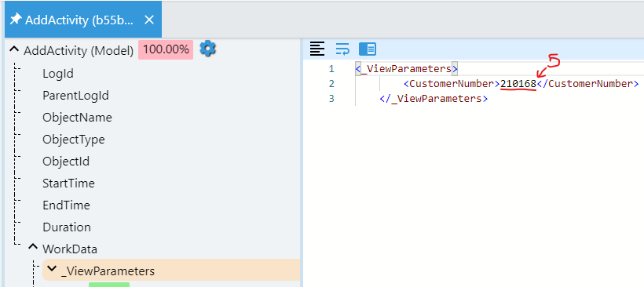Screen dimensions: 644x287
Task: Switch to the AddActivity (b55b... tab
Action: [x=83, y=20]
